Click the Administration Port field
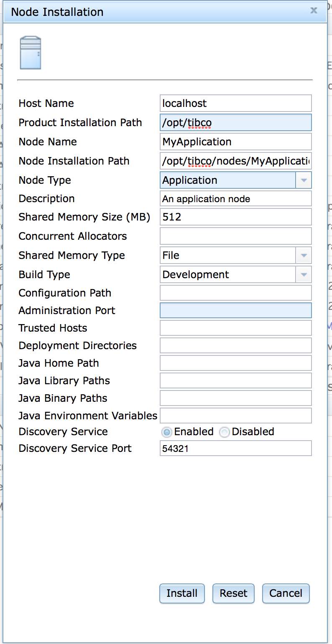This screenshot has width=332, height=644. 235,310
